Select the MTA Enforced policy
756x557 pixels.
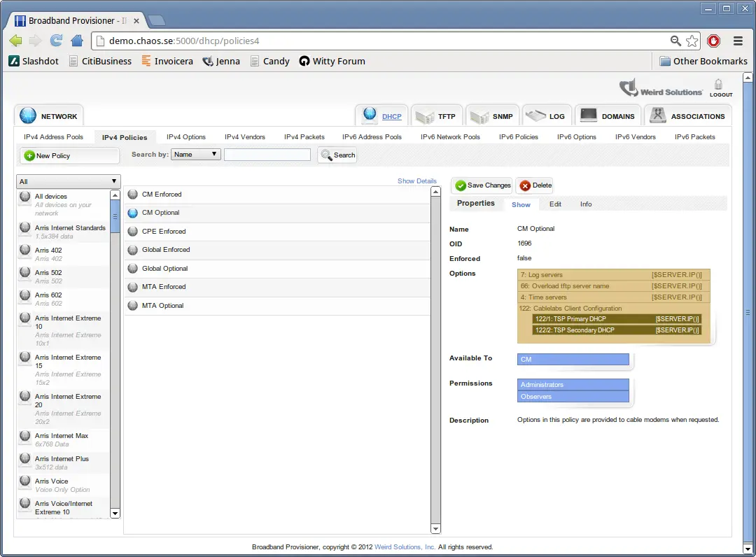tap(164, 287)
